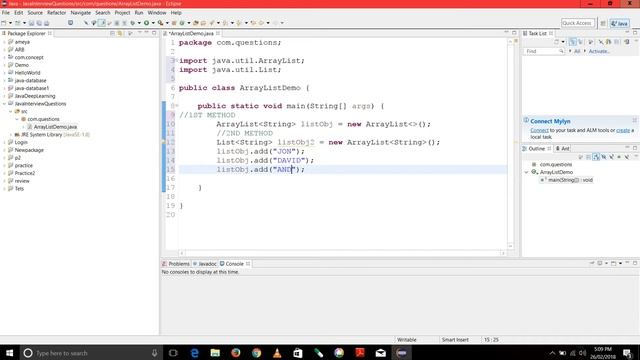Screen dimensions: 640x360
Task: Click the Java perspective button
Action: 620,23
